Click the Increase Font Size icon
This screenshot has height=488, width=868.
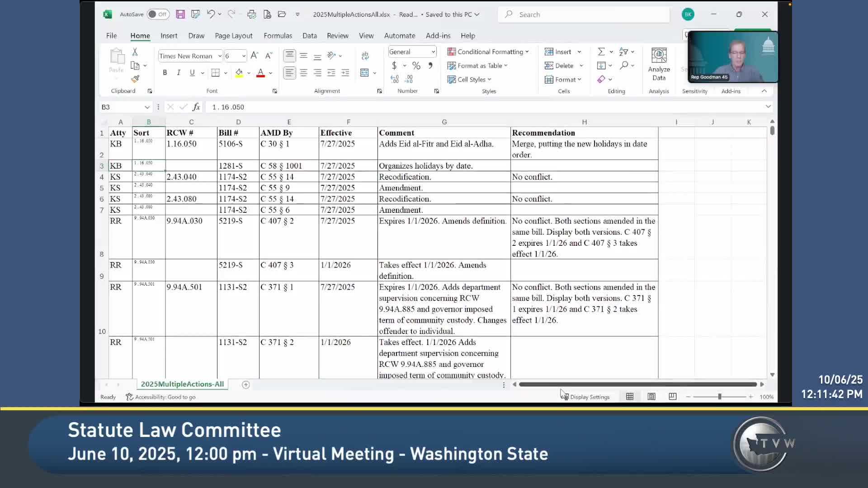(x=254, y=56)
